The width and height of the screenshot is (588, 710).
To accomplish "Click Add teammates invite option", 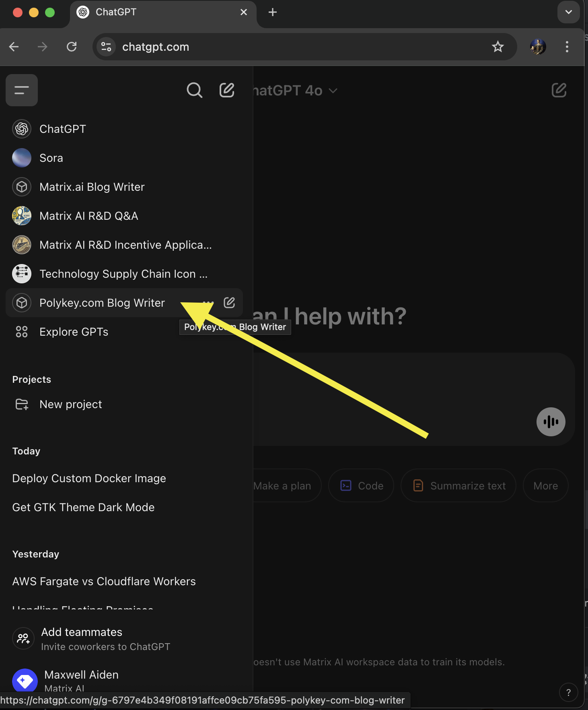I will pyautogui.click(x=124, y=639).
